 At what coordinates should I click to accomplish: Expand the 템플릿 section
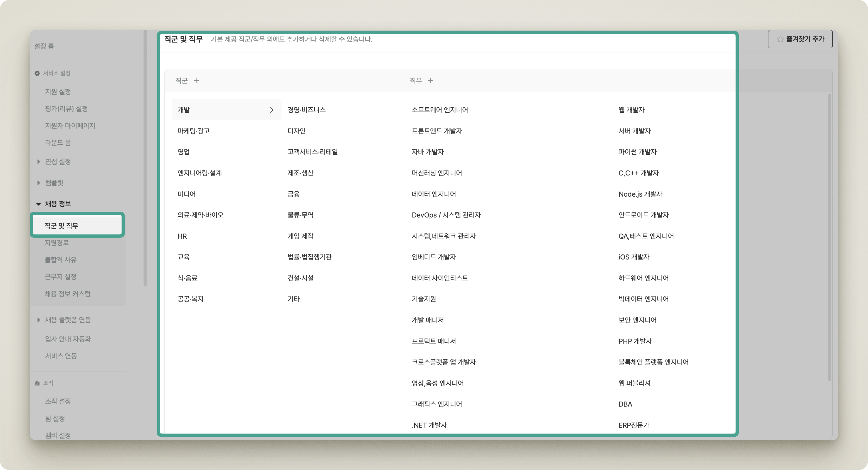pos(38,183)
